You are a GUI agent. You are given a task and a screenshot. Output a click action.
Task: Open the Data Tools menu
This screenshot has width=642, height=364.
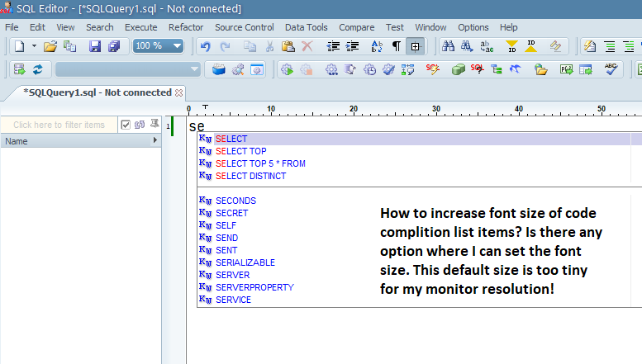tap(307, 27)
